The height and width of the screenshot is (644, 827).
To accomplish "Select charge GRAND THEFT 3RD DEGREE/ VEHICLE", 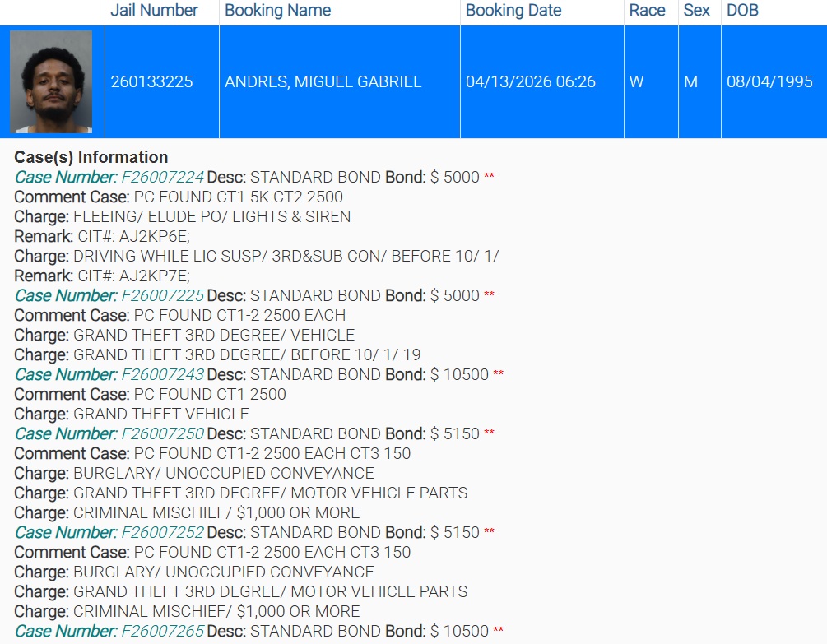I will (214, 336).
